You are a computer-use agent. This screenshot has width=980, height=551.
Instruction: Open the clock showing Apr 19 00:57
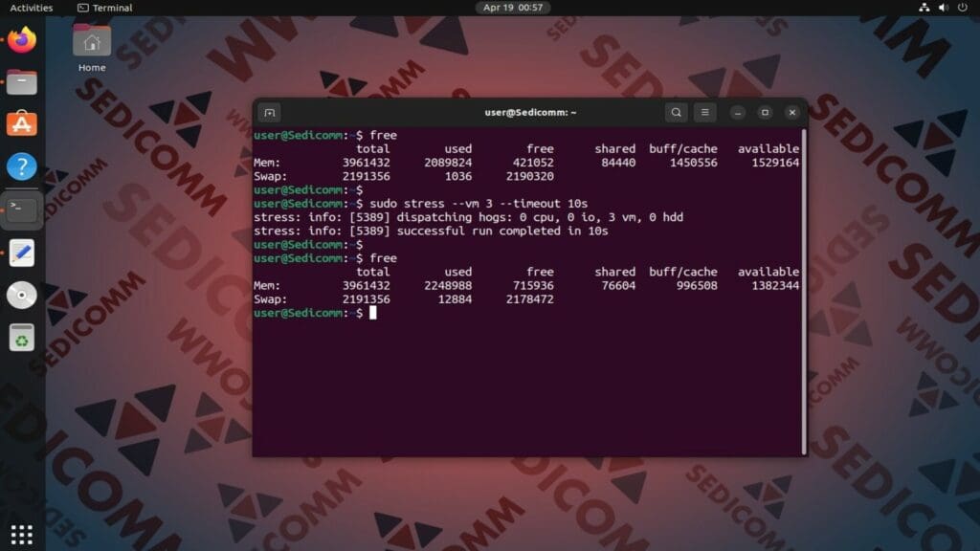tap(513, 8)
